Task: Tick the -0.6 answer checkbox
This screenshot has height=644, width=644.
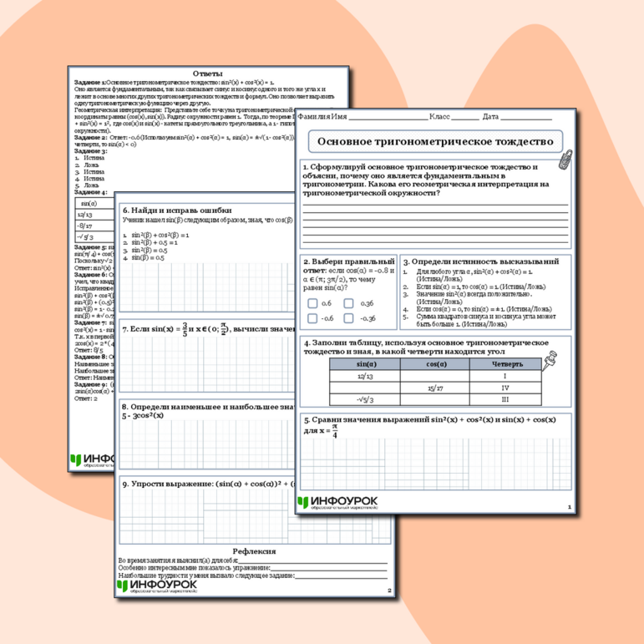Action: [x=312, y=318]
